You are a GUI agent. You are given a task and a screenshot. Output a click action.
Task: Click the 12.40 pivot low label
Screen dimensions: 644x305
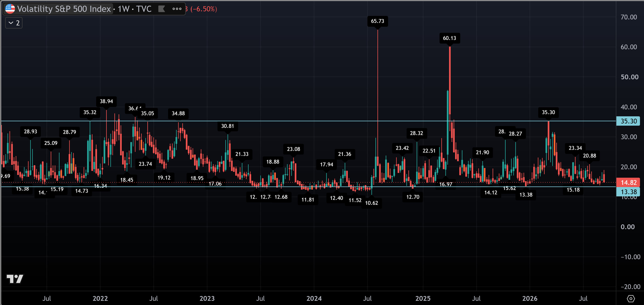pyautogui.click(x=336, y=198)
